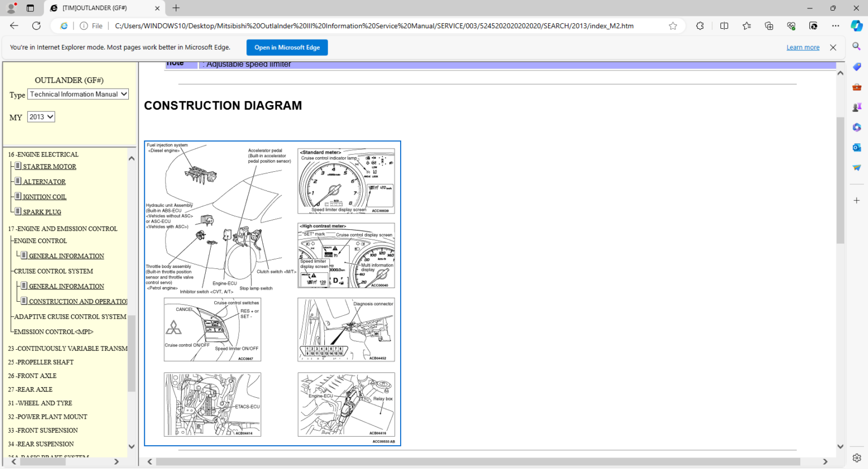Open Settings and more ellipsis menu
The width and height of the screenshot is (868, 469).
point(835,26)
